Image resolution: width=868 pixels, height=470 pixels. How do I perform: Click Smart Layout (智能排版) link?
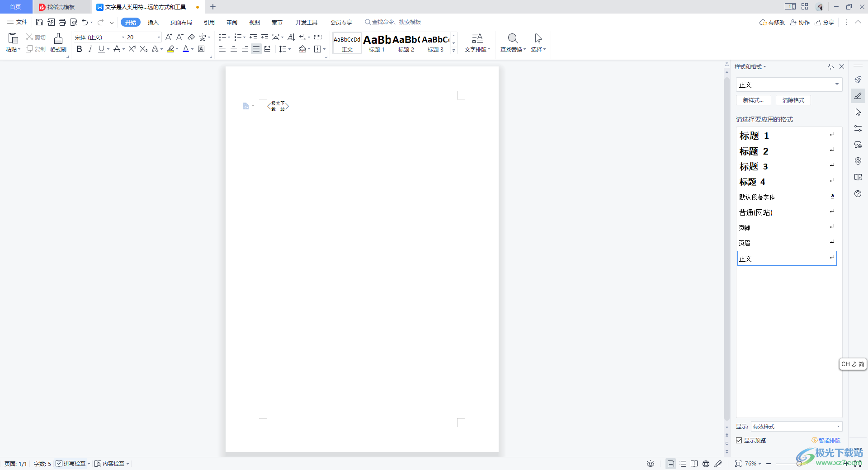point(826,440)
